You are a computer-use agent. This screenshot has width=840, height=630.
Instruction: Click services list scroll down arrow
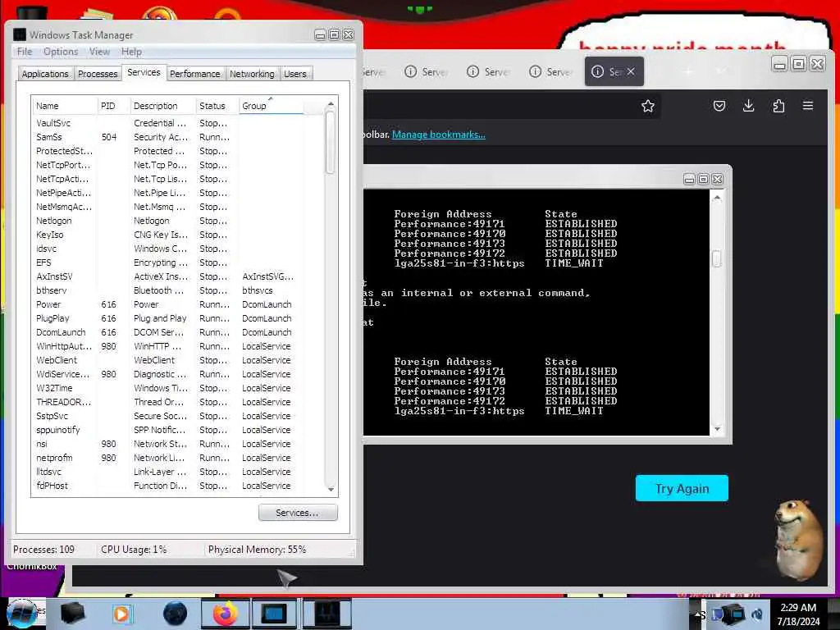coord(331,489)
